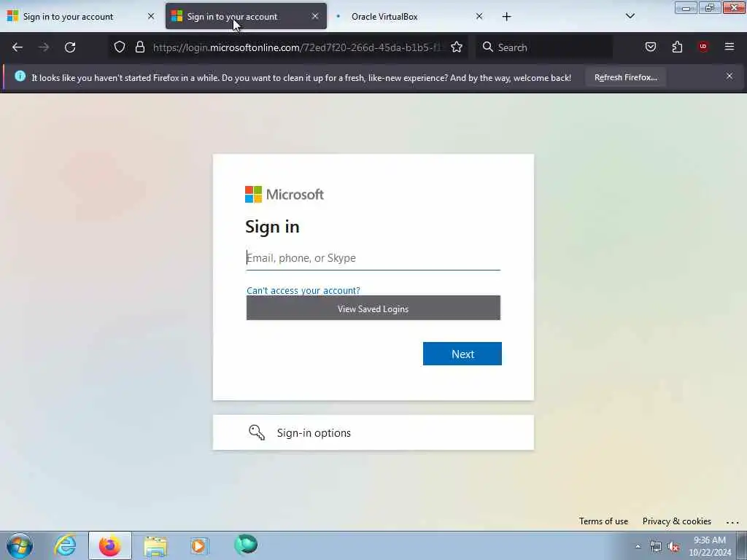The image size is (747, 560).
Task: Open Windows Media Player from taskbar
Action: [x=199, y=545]
